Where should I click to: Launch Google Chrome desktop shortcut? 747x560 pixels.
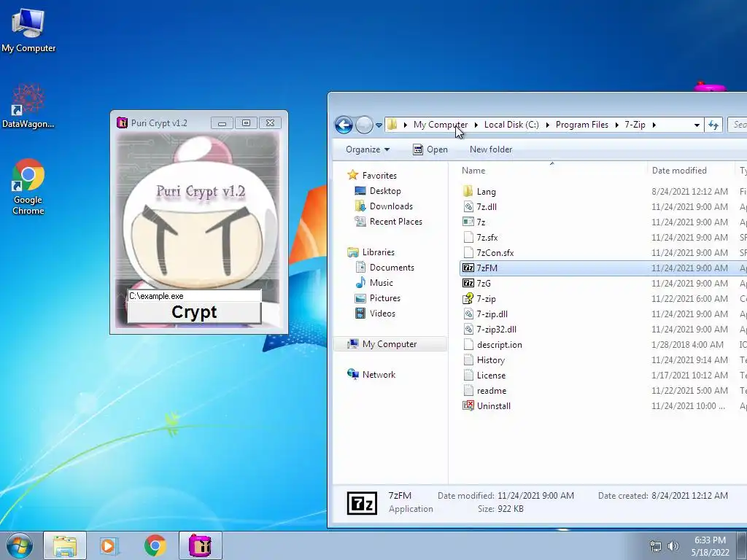(28, 187)
